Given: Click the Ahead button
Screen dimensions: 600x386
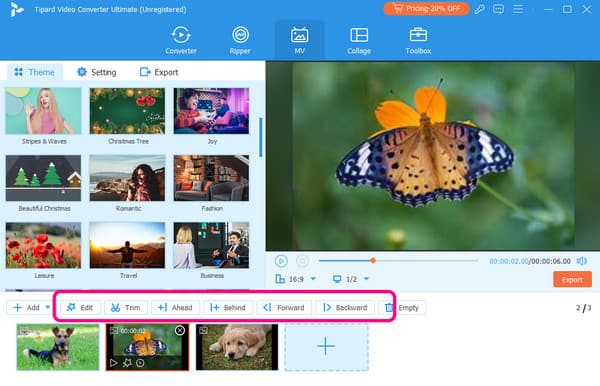Looking at the screenshot, I should [x=175, y=308].
